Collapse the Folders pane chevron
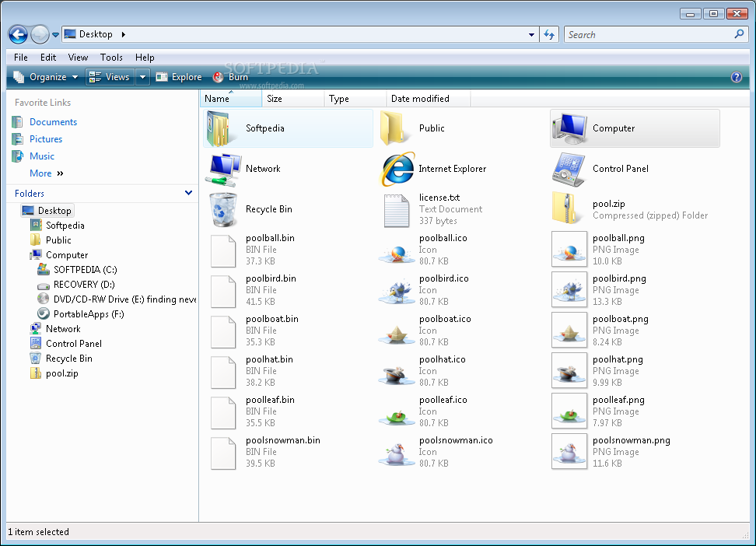Viewport: 756px width, 546px height. tap(188, 193)
